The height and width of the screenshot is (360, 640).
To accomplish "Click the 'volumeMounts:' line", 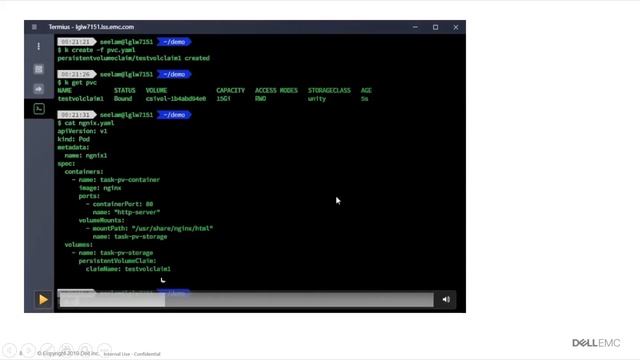I will [102, 220].
